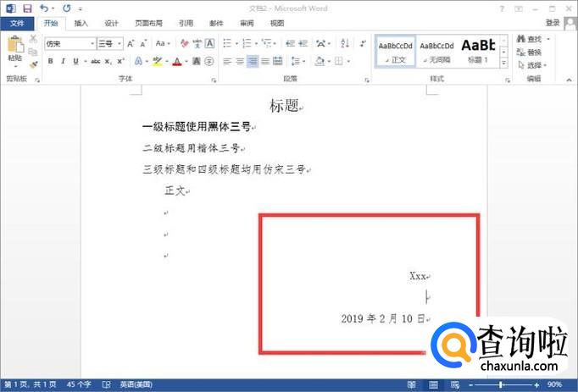This screenshot has height=392, width=578.
Task: Toggle Italic formatting
Action: point(63,61)
